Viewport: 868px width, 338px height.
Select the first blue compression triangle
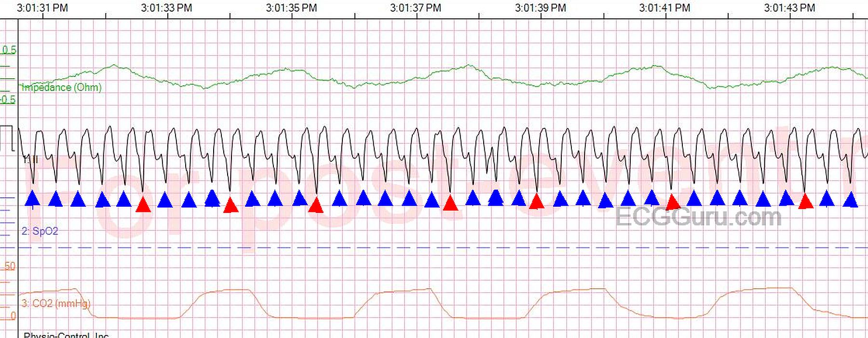pyautogui.click(x=32, y=199)
